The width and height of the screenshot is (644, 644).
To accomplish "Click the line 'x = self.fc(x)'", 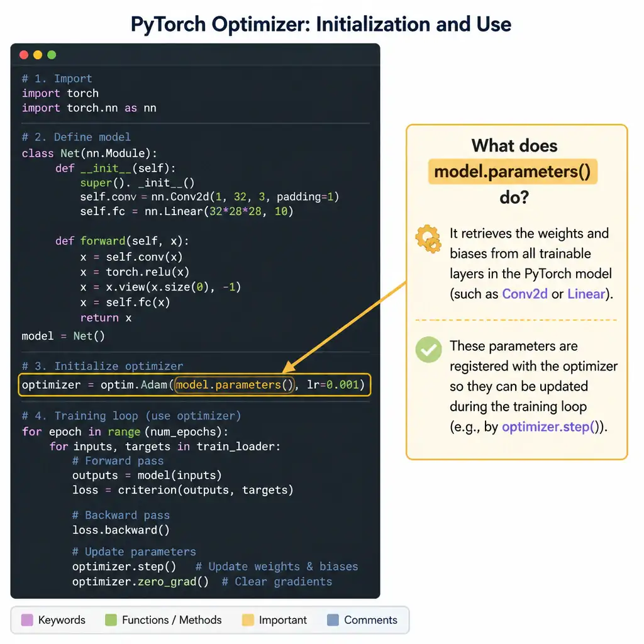I will (x=125, y=303).
